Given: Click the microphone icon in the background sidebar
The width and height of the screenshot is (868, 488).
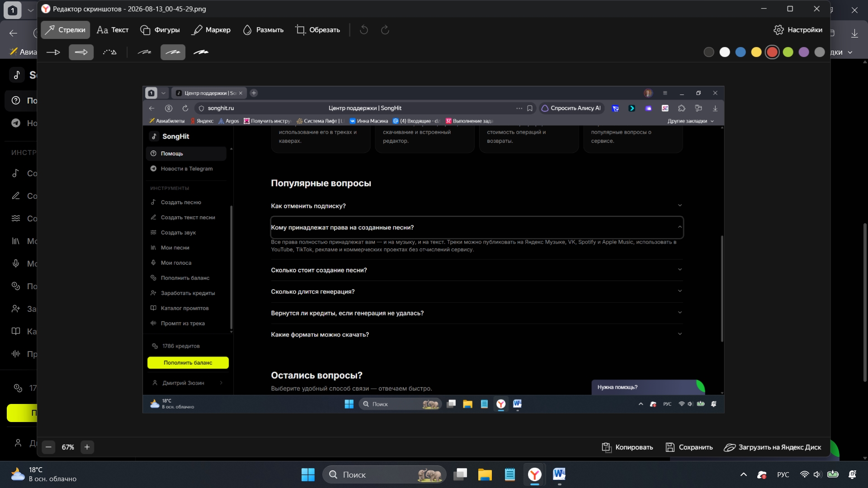Looking at the screenshot, I should click(16, 263).
